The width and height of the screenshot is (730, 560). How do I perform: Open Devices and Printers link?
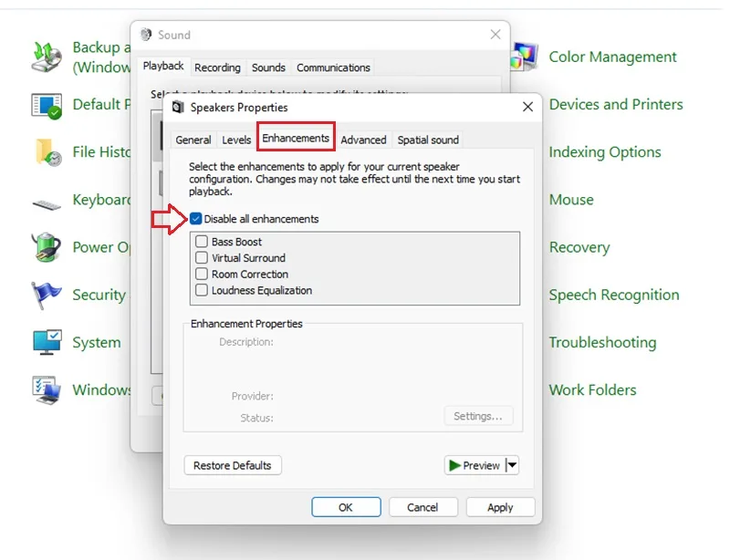click(616, 104)
